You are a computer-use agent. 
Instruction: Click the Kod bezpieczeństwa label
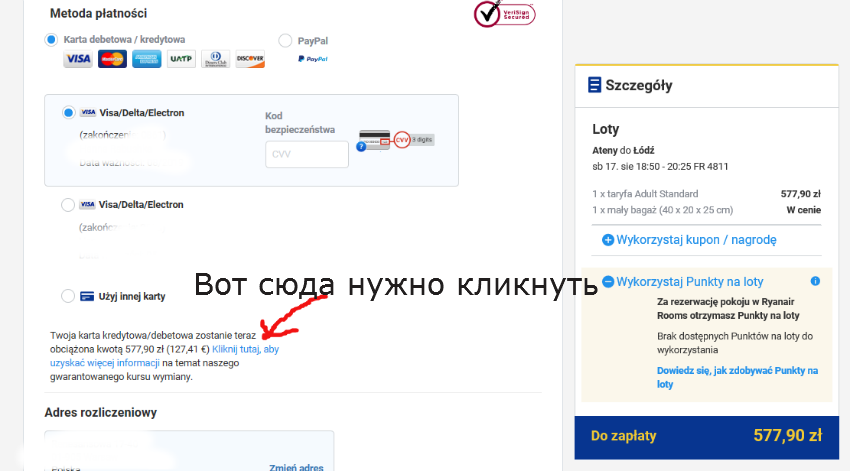pos(300,122)
